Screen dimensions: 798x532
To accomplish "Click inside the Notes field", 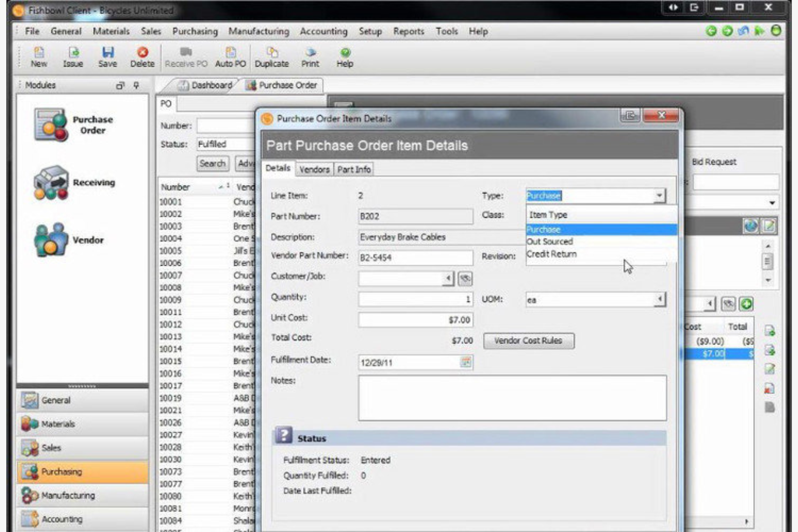I will coord(512,399).
